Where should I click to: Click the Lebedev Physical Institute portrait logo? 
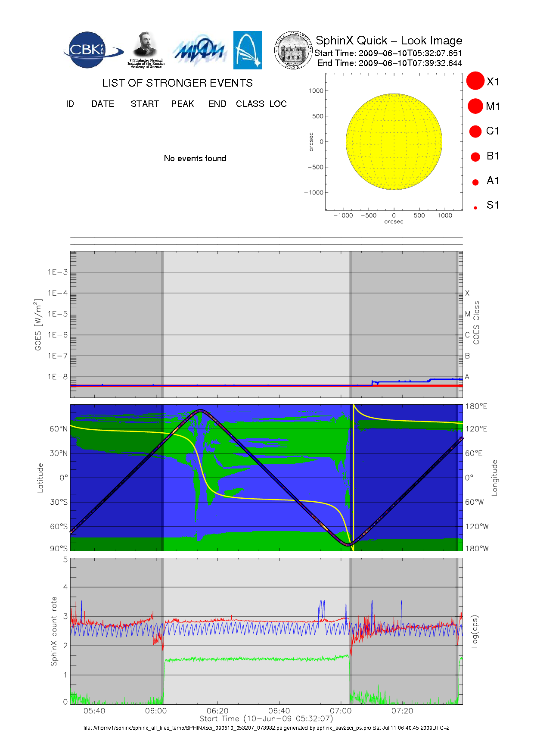tap(146, 50)
